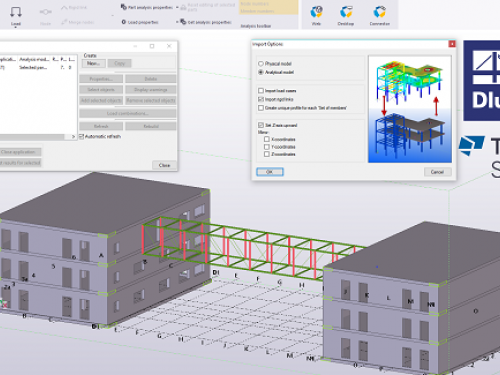Image resolution: width=500 pixels, height=375 pixels.
Task: Toggle Member numbers in the ribbon
Action: coord(257,11)
